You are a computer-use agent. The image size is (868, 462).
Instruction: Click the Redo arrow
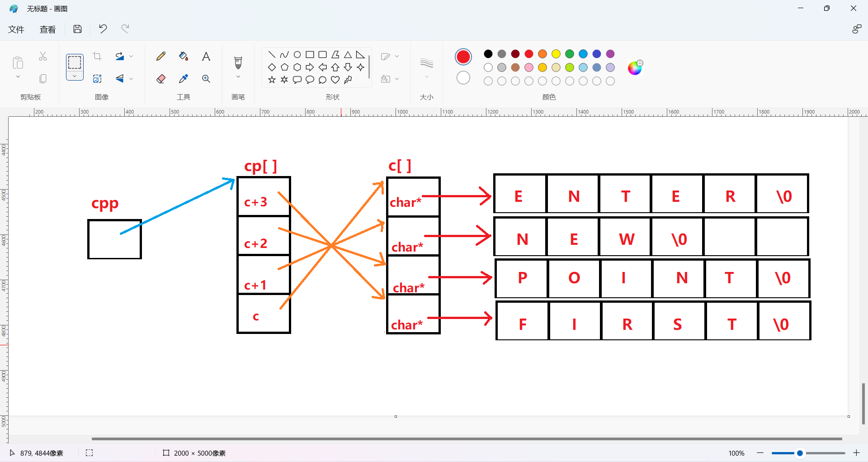pyautogui.click(x=125, y=29)
